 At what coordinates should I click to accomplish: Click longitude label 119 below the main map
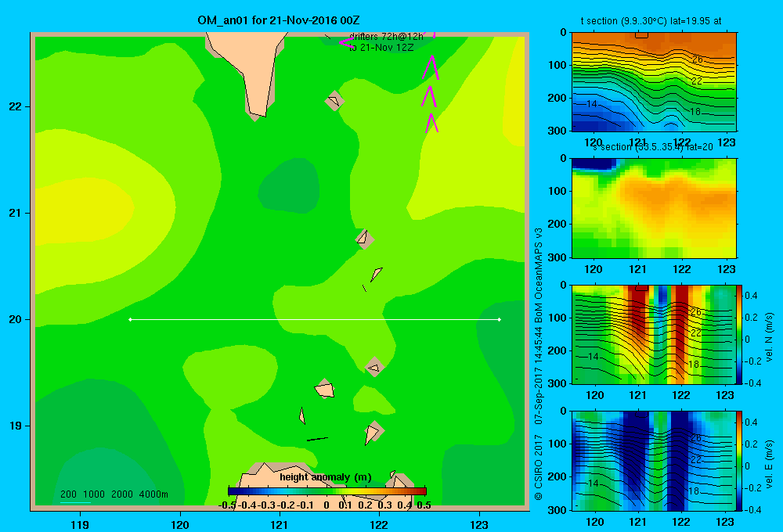coord(81,524)
